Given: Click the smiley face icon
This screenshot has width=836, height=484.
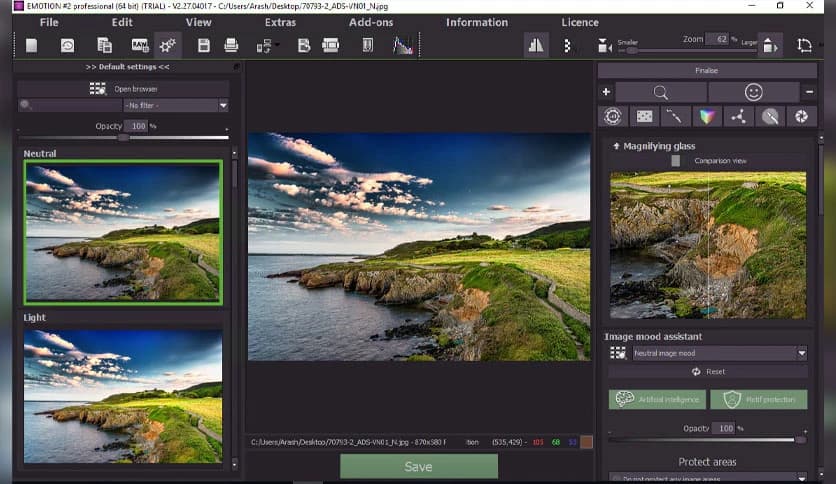Looking at the screenshot, I should coord(753,92).
